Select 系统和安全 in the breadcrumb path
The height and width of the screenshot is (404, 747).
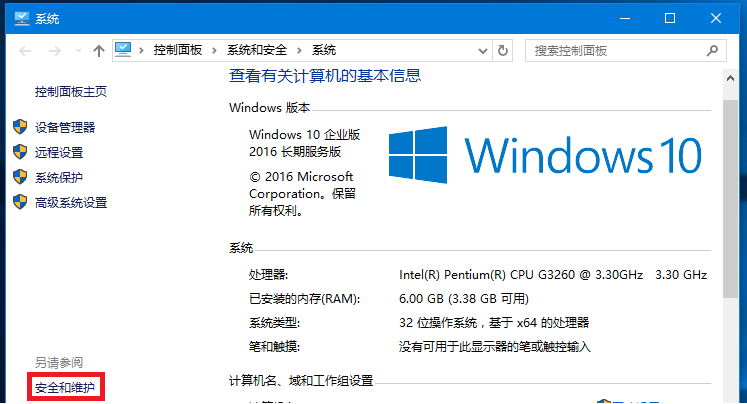(257, 50)
